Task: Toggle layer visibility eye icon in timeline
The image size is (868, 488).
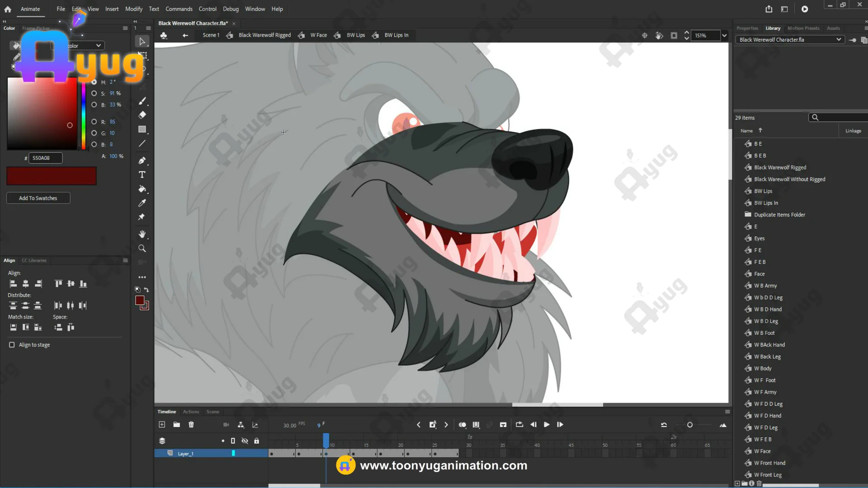Action: pos(245,441)
